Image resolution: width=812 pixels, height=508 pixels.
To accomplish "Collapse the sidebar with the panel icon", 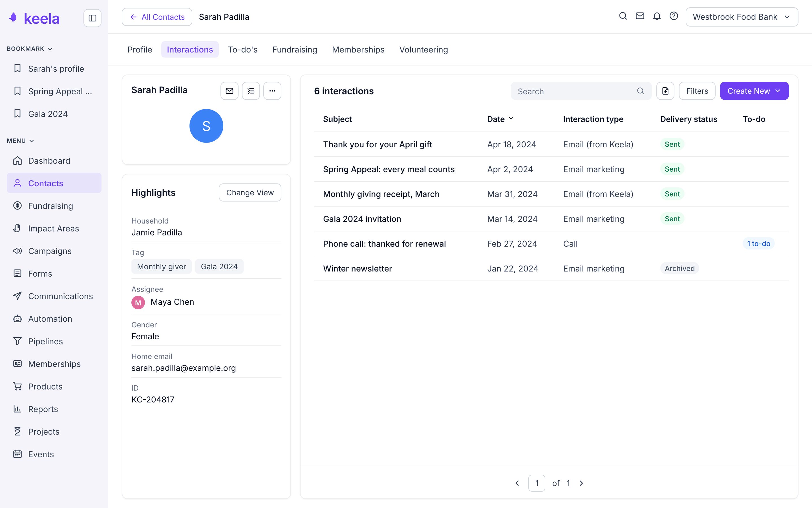I will (92, 18).
